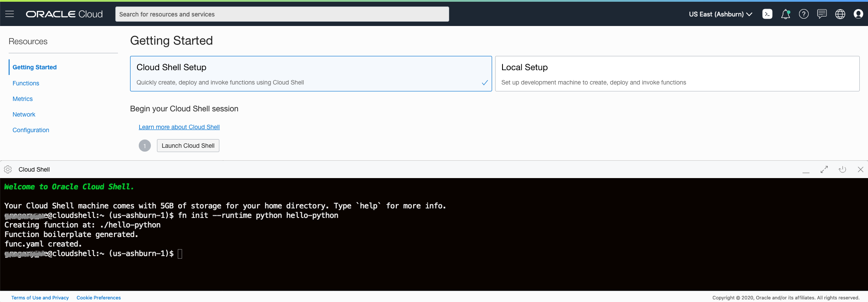Click the Oracle Cloud logo

pyautogui.click(x=64, y=14)
